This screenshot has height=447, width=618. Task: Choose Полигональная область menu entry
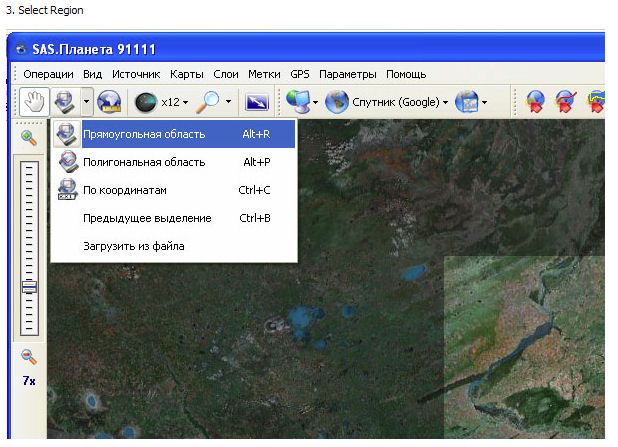pyautogui.click(x=144, y=162)
